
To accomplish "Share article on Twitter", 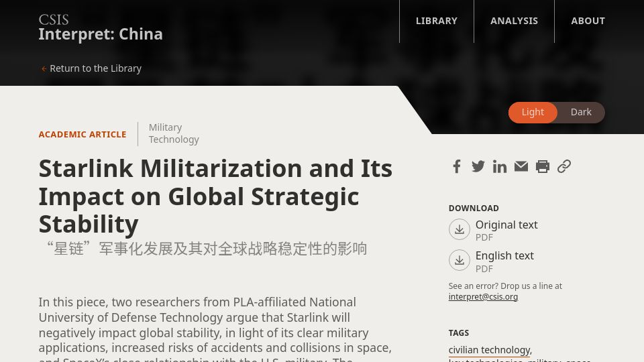I will pyautogui.click(x=478, y=167).
